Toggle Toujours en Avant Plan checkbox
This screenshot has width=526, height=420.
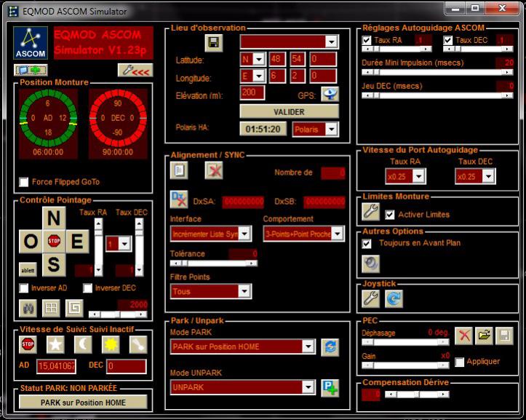(367, 243)
